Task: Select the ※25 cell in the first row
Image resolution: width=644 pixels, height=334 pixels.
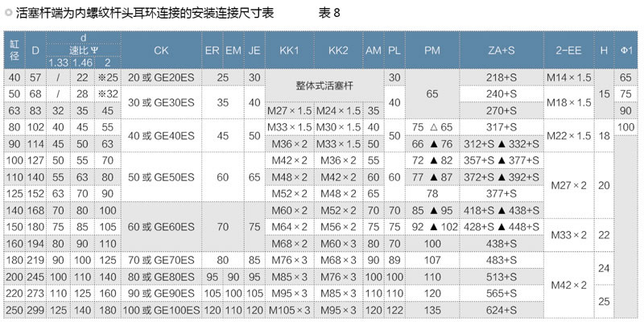Action: pyautogui.click(x=108, y=76)
